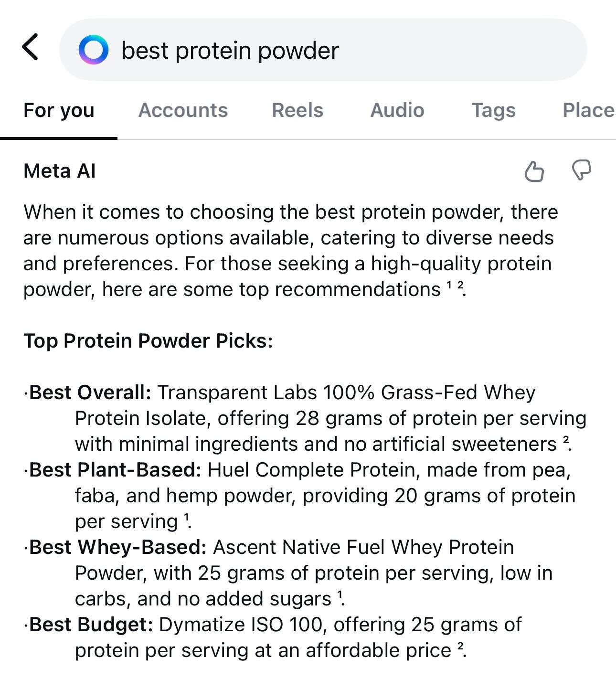616x679 pixels.
Task: Click the 'Top Protein Powder Picks' heading
Action: click(x=148, y=341)
